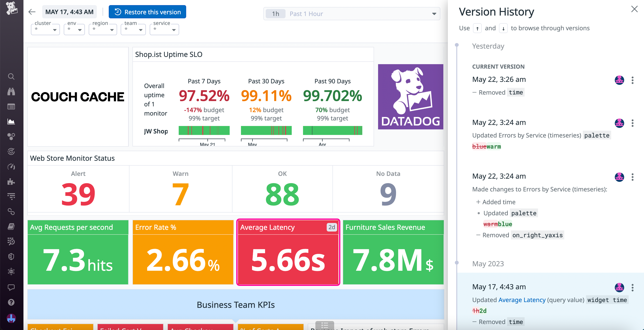
Task: Open the search magnifier in sidebar
Action: [11, 77]
